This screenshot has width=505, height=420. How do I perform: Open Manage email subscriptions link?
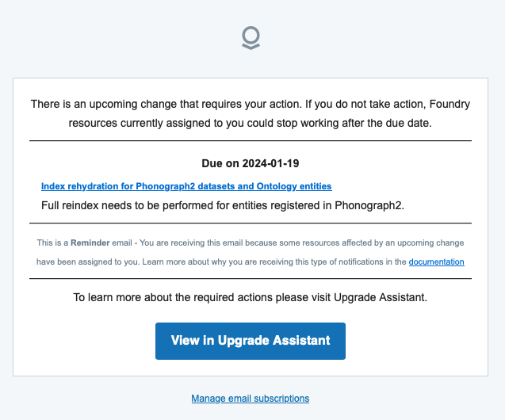[x=251, y=399]
